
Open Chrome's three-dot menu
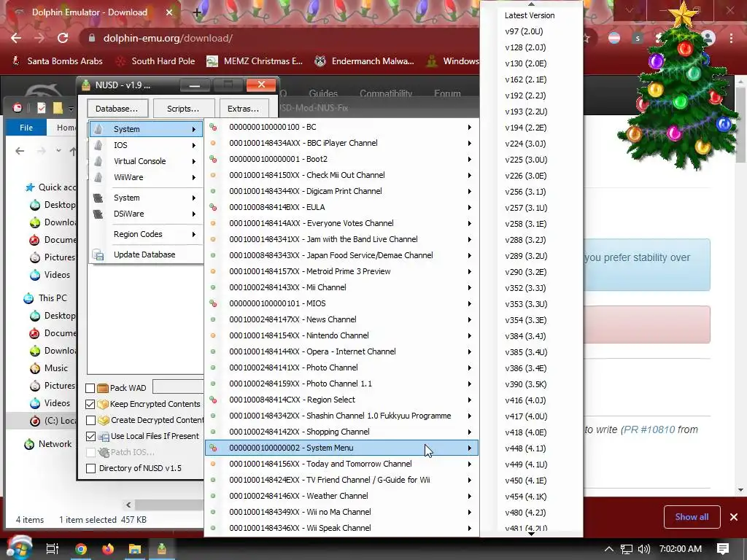731,38
